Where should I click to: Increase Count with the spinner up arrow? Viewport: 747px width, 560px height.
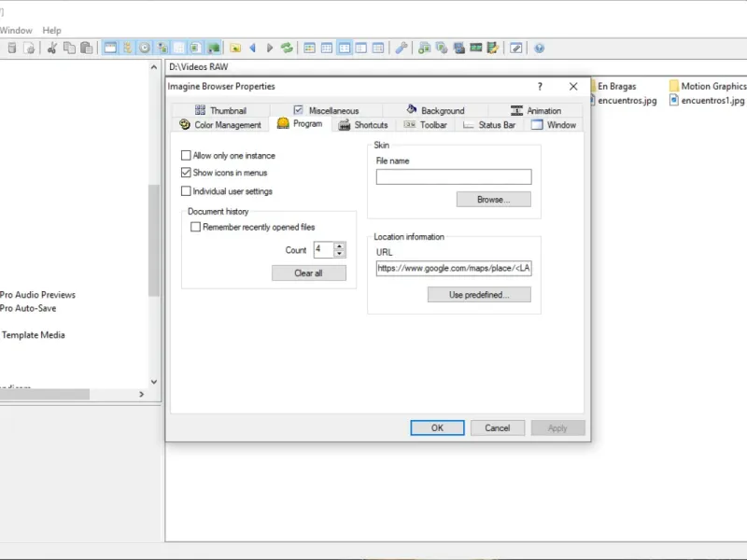[339, 246]
